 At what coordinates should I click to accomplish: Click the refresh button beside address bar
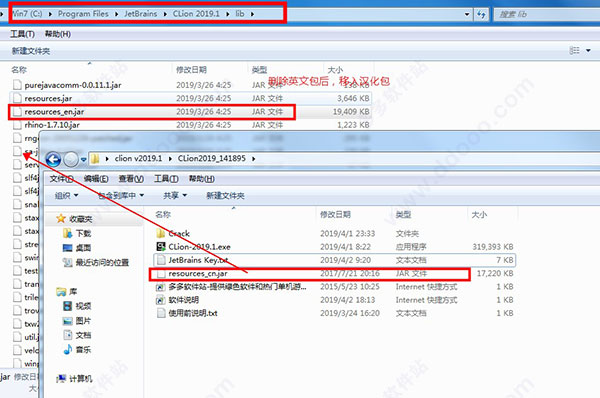pyautogui.click(x=481, y=15)
